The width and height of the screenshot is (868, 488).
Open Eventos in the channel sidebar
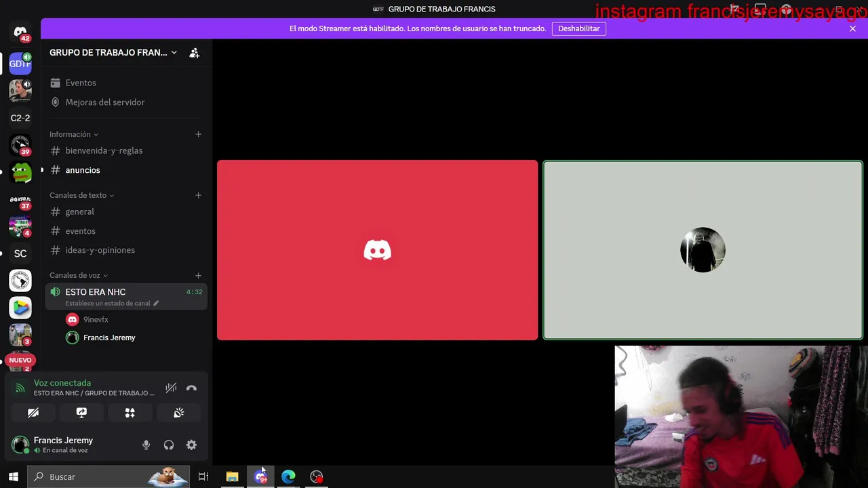[127, 83]
